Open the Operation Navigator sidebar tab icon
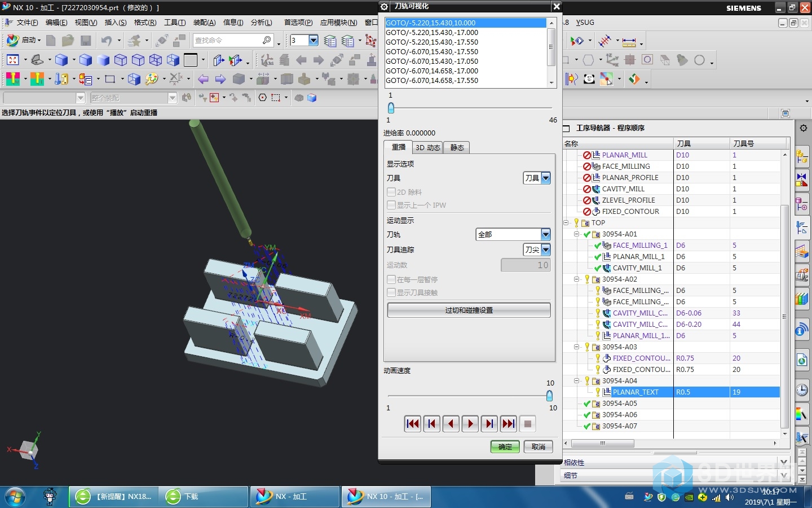Screen dimensions: 812x508 [x=802, y=227]
